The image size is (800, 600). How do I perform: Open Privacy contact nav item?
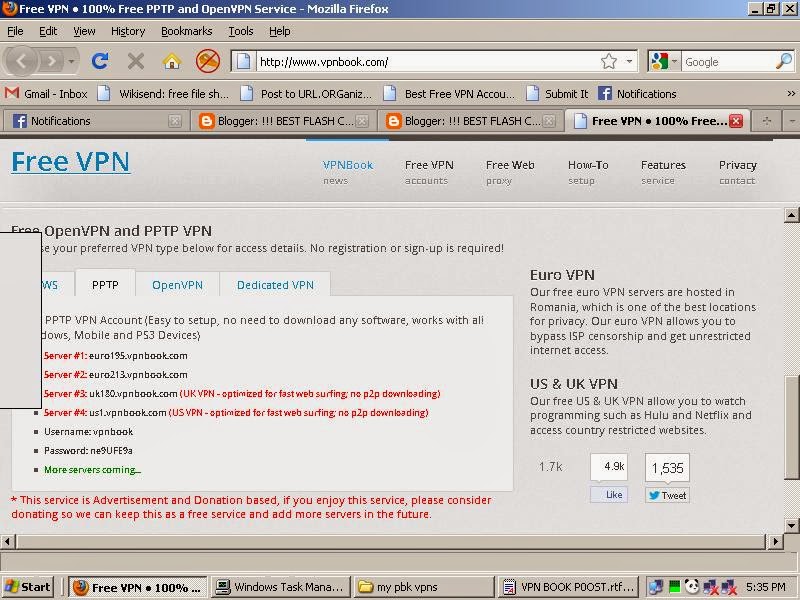(x=738, y=172)
